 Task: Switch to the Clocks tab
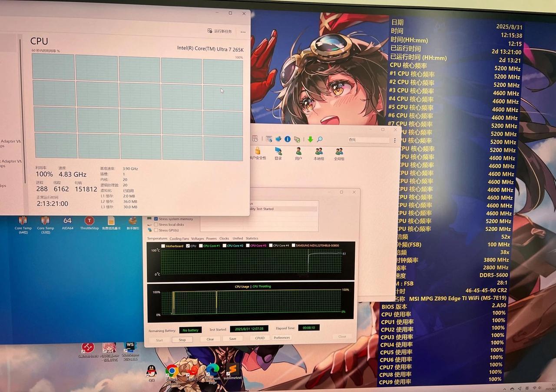point(224,239)
